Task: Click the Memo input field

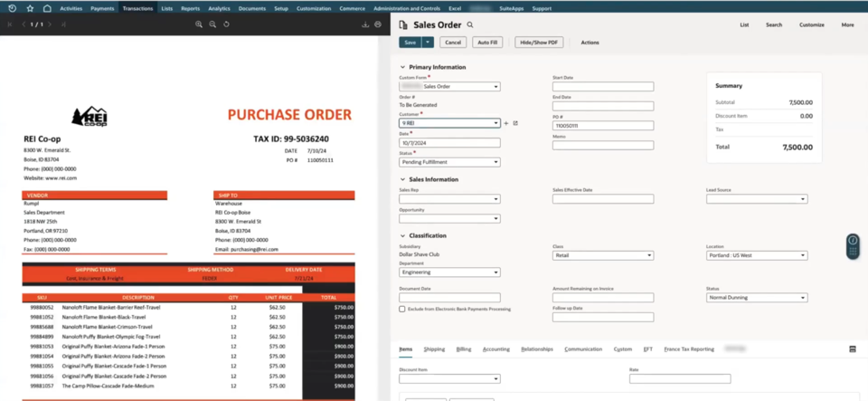Action: 603,145
